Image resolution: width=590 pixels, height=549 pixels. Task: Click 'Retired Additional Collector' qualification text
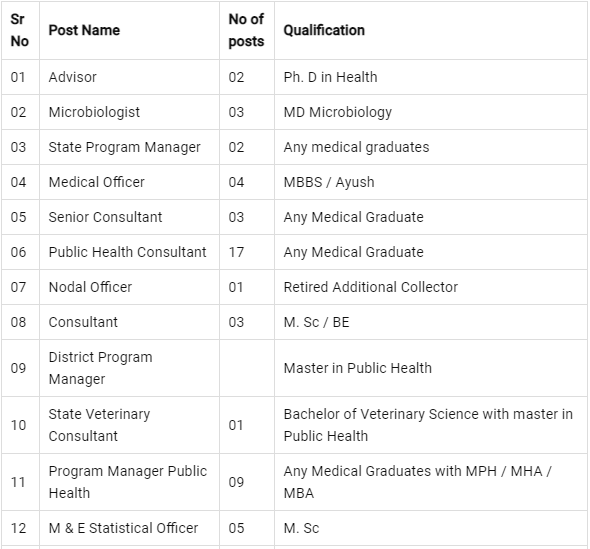click(x=371, y=287)
